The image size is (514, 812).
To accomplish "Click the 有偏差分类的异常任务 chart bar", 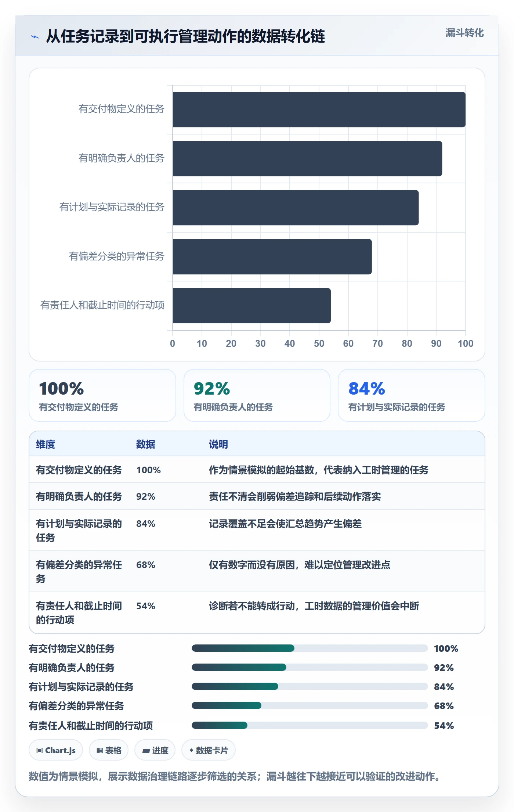I will (272, 256).
